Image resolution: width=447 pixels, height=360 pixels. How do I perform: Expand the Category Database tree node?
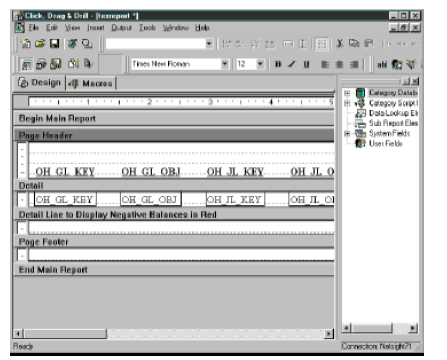347,93
